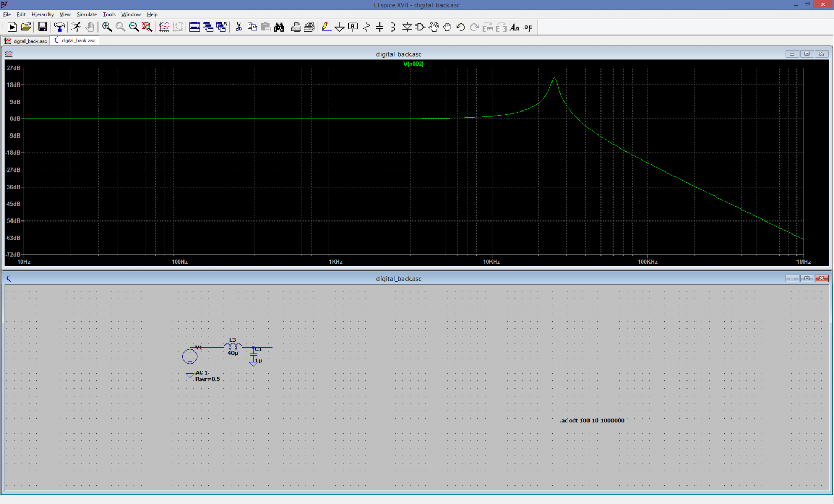Click the Run simulation icon
The width and height of the screenshot is (834, 504).
tap(76, 27)
